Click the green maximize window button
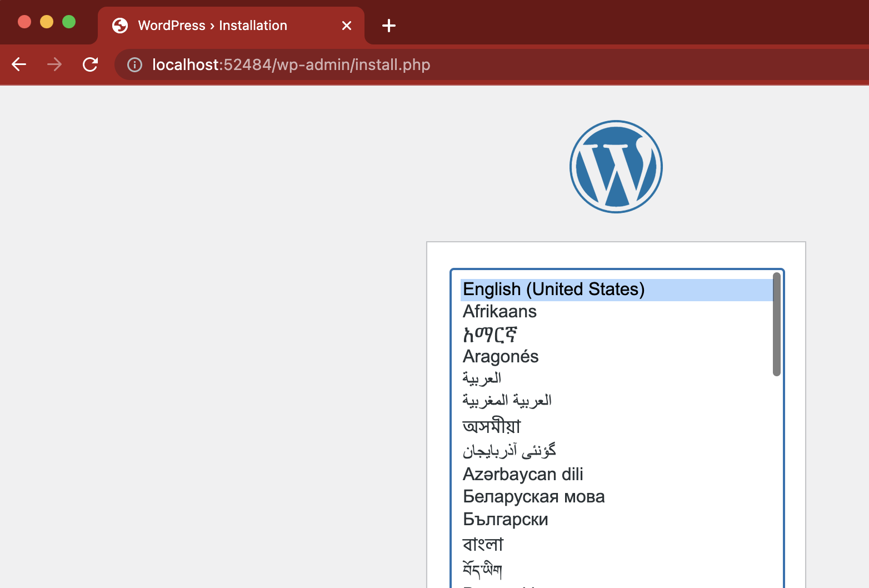Viewport: 869px width, 588px height. coord(69,22)
